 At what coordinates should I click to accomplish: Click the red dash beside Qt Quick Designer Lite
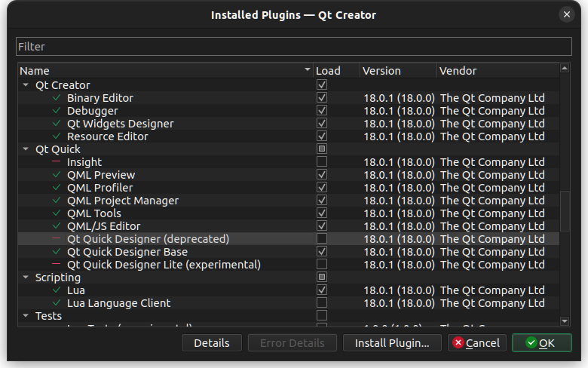tap(57, 265)
